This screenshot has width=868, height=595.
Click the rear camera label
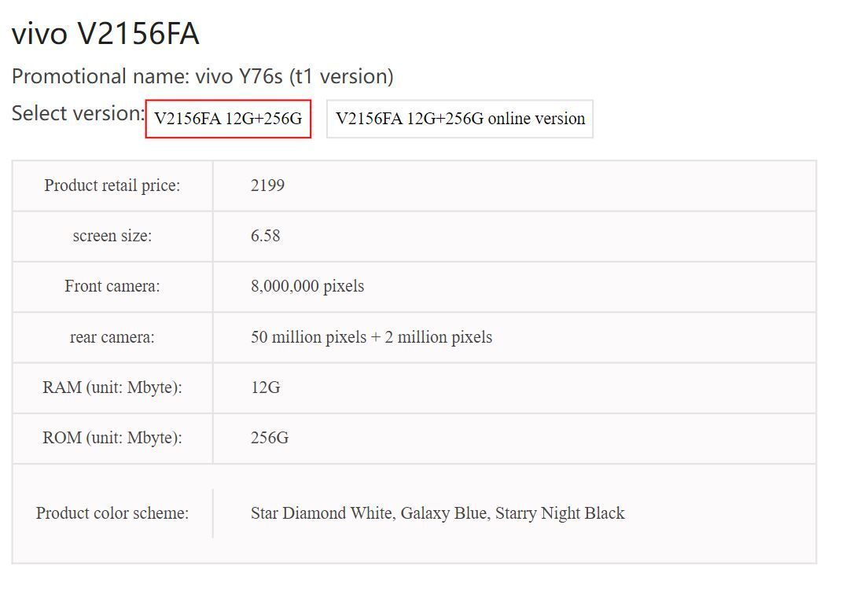tap(112, 337)
